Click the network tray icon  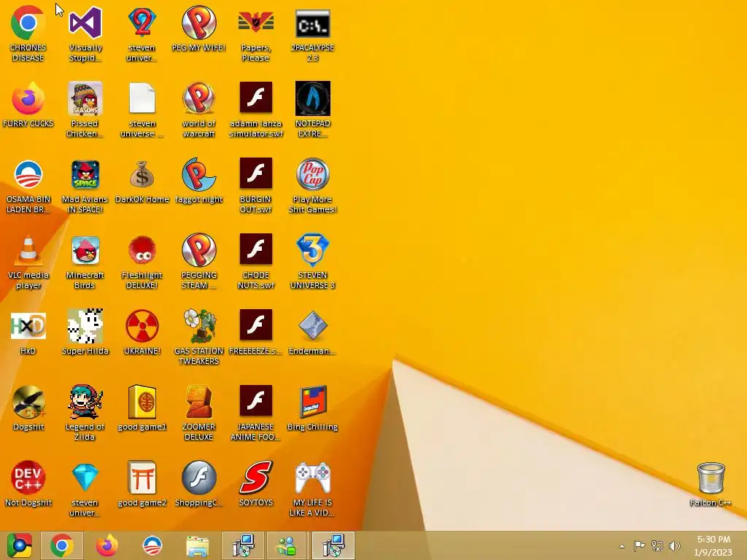657,545
